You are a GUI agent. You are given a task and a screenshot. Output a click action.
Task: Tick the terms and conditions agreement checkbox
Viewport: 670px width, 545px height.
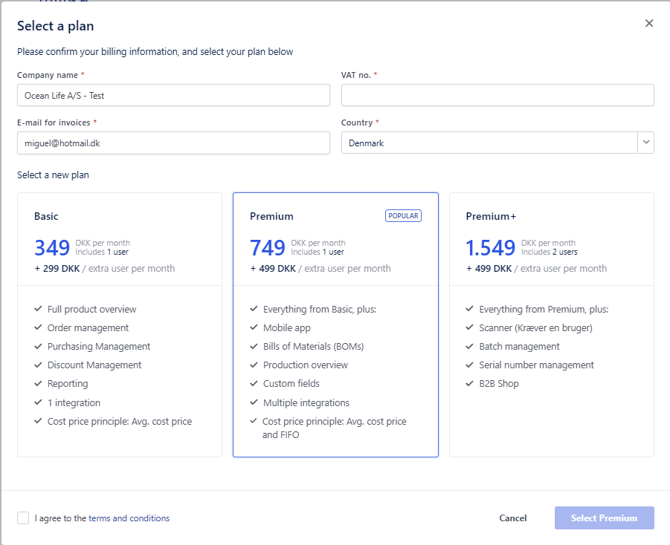[23, 518]
